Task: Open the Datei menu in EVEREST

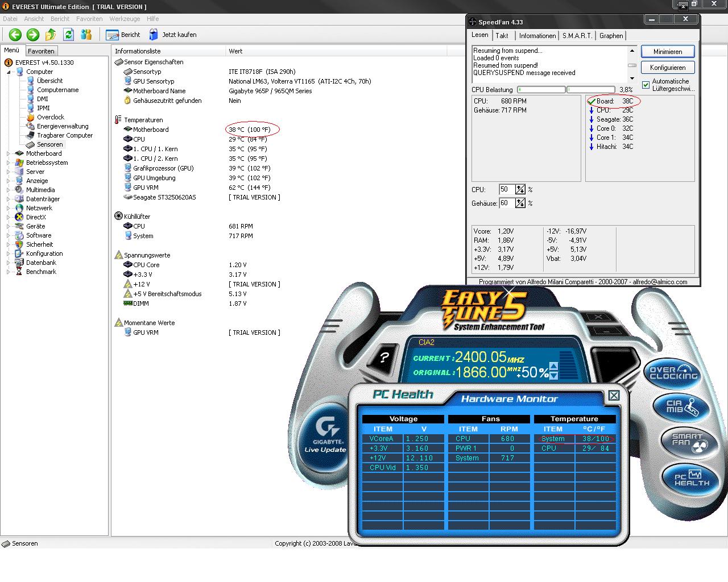Action: pyautogui.click(x=10, y=19)
